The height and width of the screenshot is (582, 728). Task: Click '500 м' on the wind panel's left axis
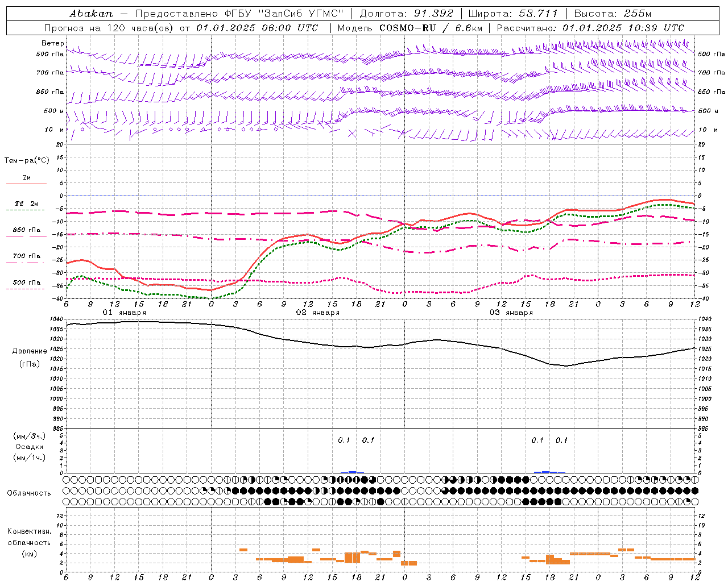(x=54, y=111)
